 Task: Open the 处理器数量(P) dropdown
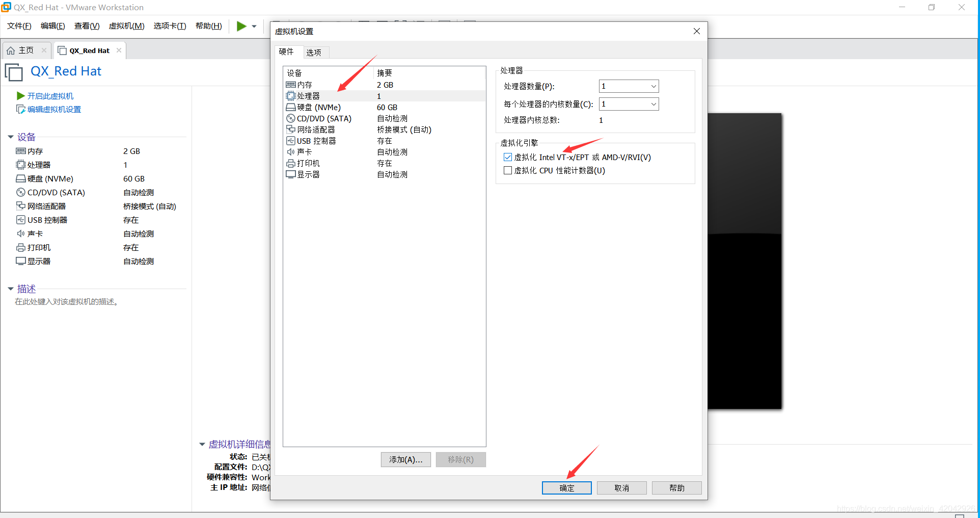pos(629,86)
